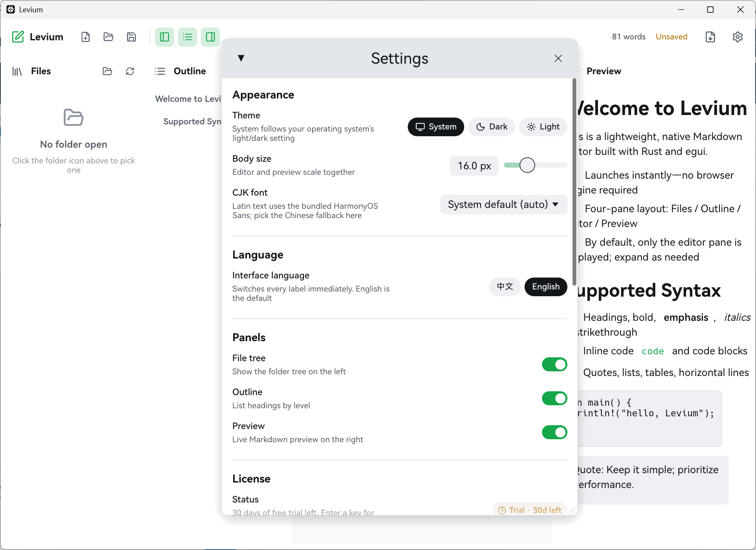
Task: Toggle the preview panel toolbar button
Action: 210,37
